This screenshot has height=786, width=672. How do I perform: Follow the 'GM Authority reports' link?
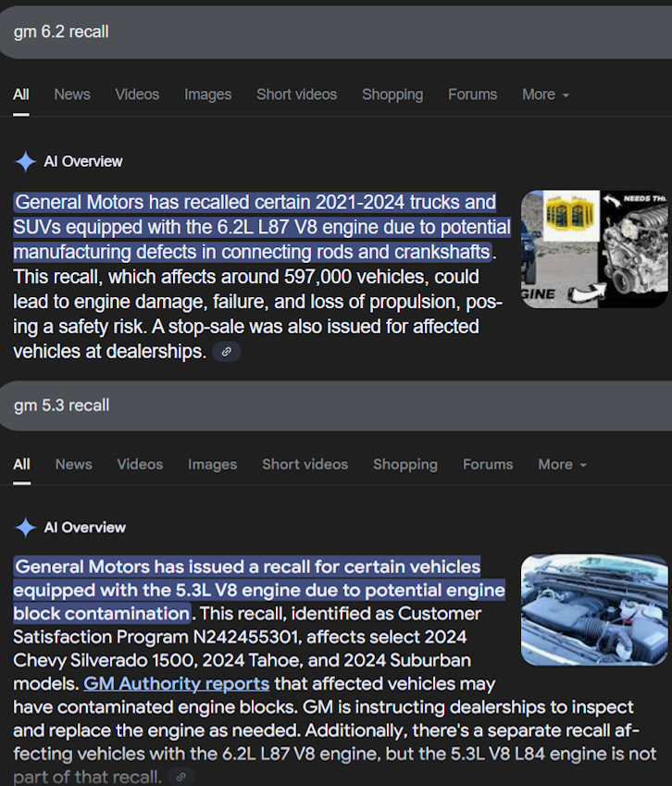pyautogui.click(x=177, y=683)
